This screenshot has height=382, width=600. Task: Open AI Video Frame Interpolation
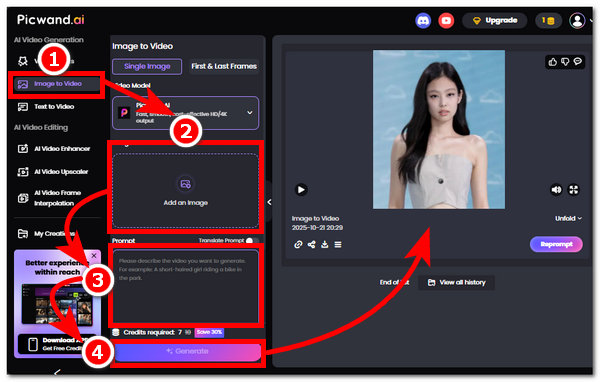coord(50,198)
